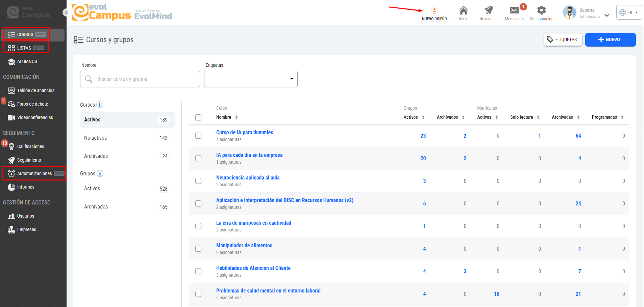
Task: Click the Nuevo Diseño power icon
Action: pyautogui.click(x=434, y=10)
